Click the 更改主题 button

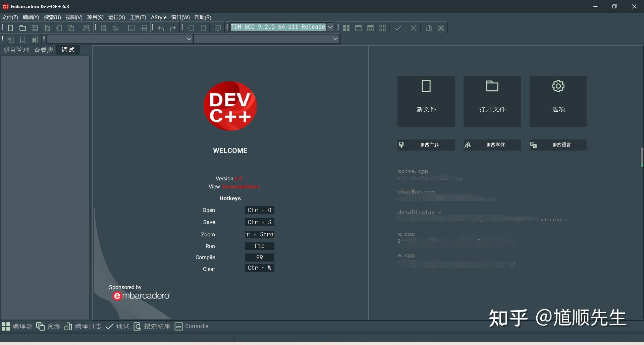426,145
